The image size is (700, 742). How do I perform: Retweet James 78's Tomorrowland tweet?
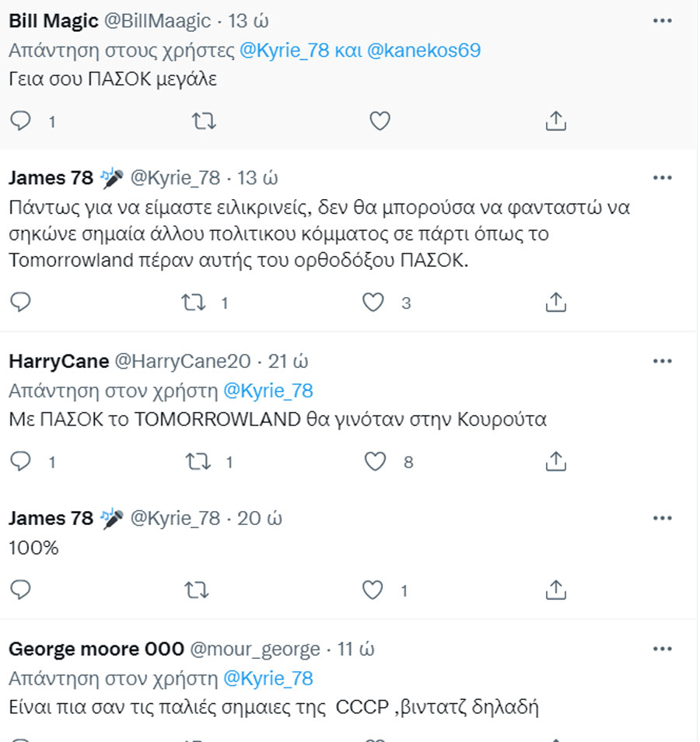click(194, 303)
